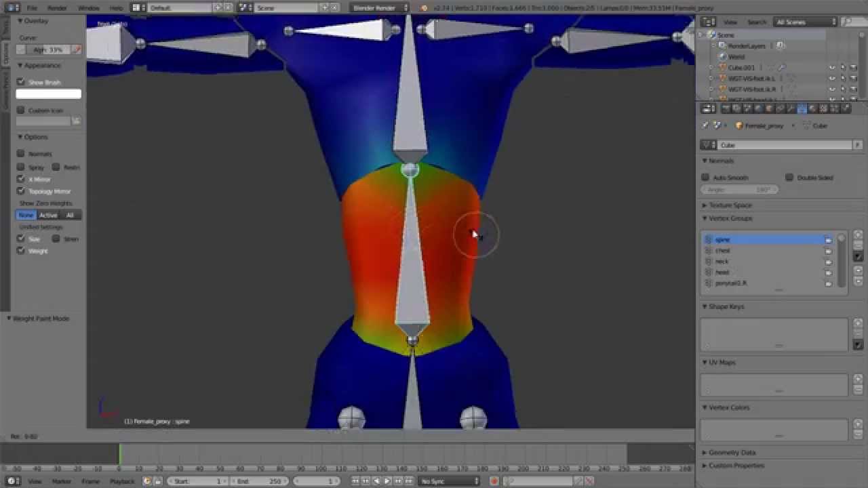Screen dimensions: 868x488
Task: Open the Help menu
Action: [x=116, y=7]
